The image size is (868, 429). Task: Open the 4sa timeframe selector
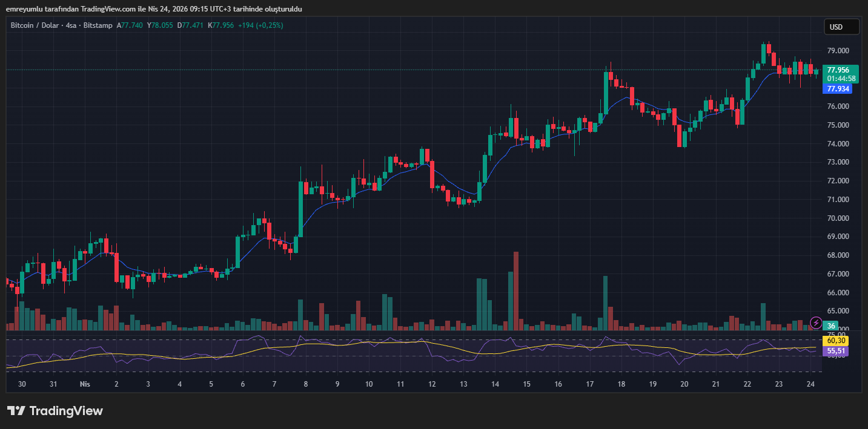[71, 25]
